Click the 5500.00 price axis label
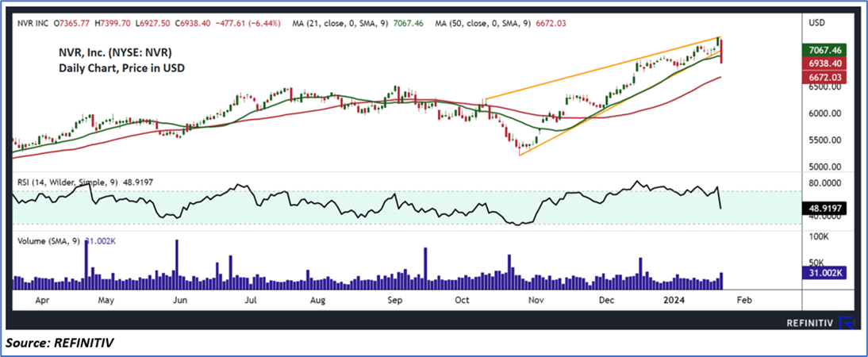868x357 pixels. coord(827,140)
